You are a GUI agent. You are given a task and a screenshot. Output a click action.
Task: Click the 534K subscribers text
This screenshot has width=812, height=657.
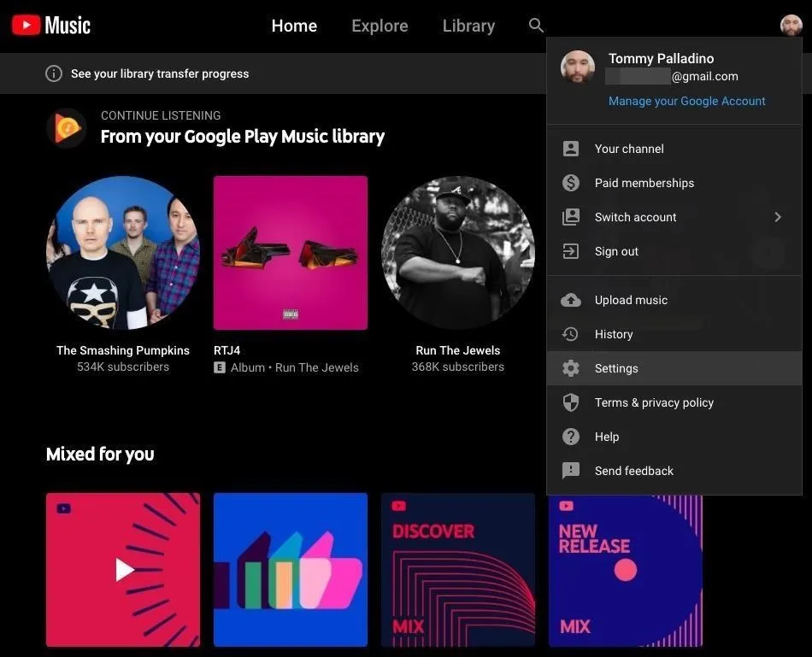pos(123,367)
